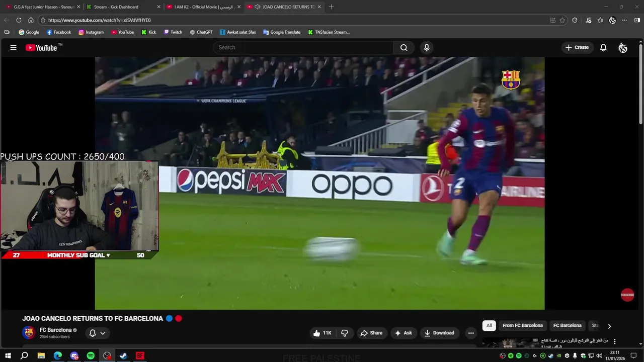
Task: Open File Explorer from the taskbar
Action: pyautogui.click(x=41, y=356)
